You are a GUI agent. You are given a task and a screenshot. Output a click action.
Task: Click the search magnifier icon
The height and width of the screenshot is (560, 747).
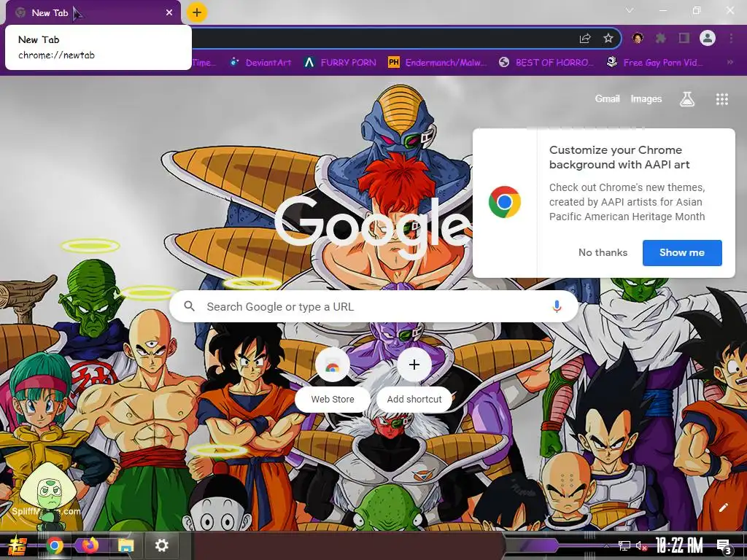tap(189, 306)
